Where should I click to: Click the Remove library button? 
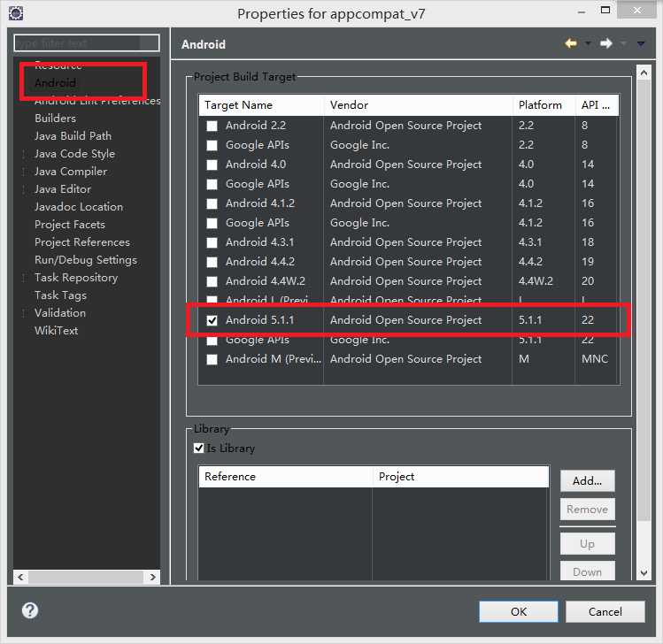[587, 510]
